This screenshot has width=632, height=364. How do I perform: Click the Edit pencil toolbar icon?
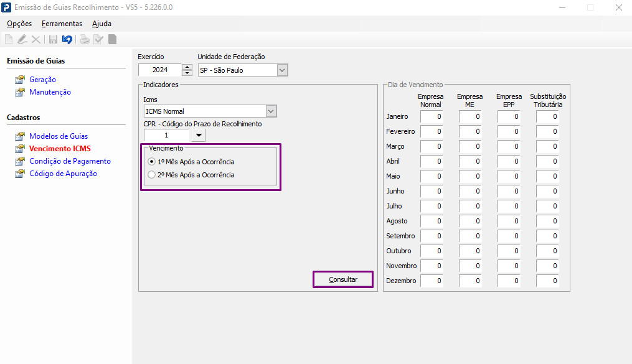(22, 39)
